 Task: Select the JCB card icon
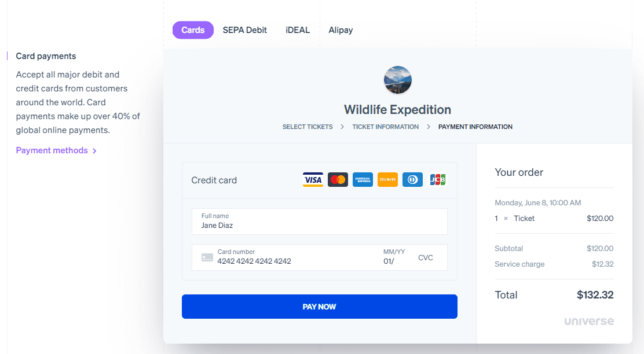(438, 179)
